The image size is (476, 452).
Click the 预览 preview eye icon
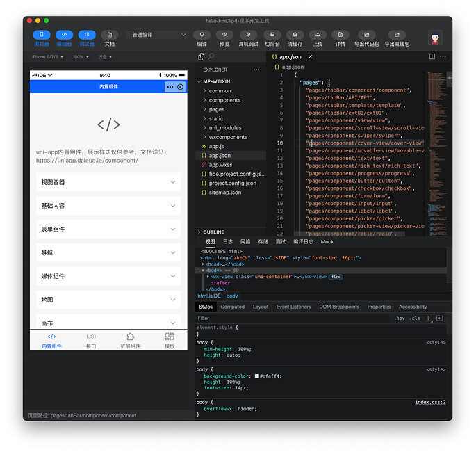coord(224,35)
